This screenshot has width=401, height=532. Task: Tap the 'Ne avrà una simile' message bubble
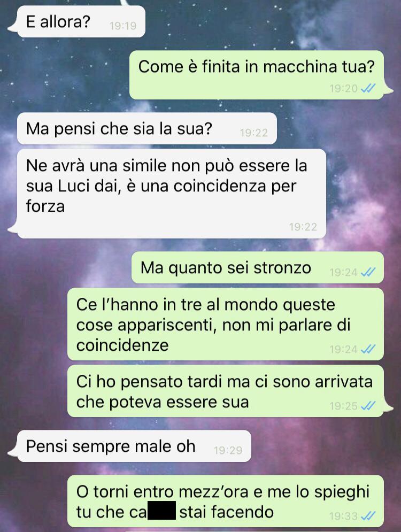(x=171, y=194)
